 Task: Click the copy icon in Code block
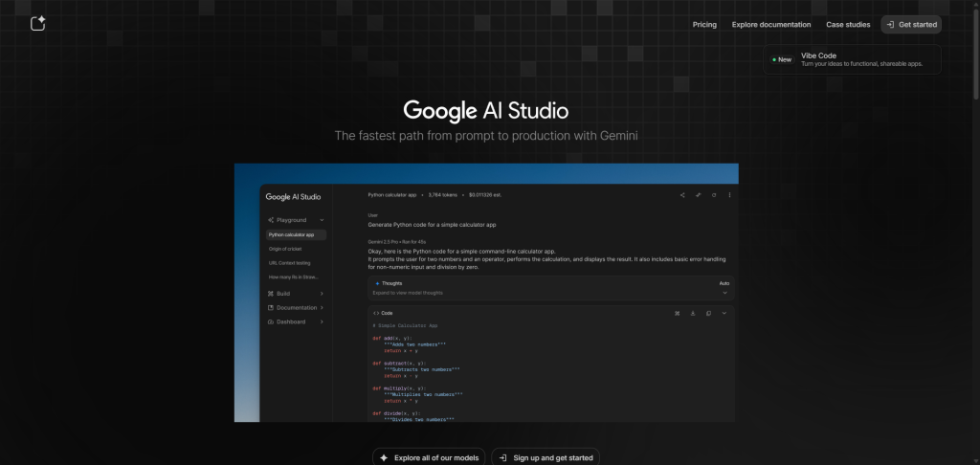708,313
